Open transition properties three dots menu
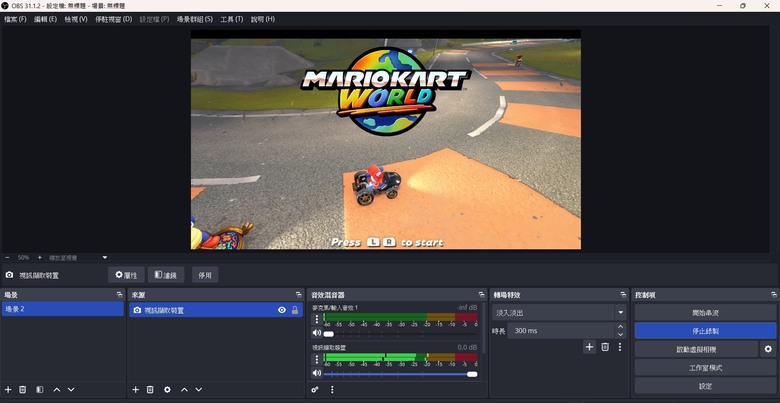Screen dimensions: 780x403 pyautogui.click(x=620, y=347)
